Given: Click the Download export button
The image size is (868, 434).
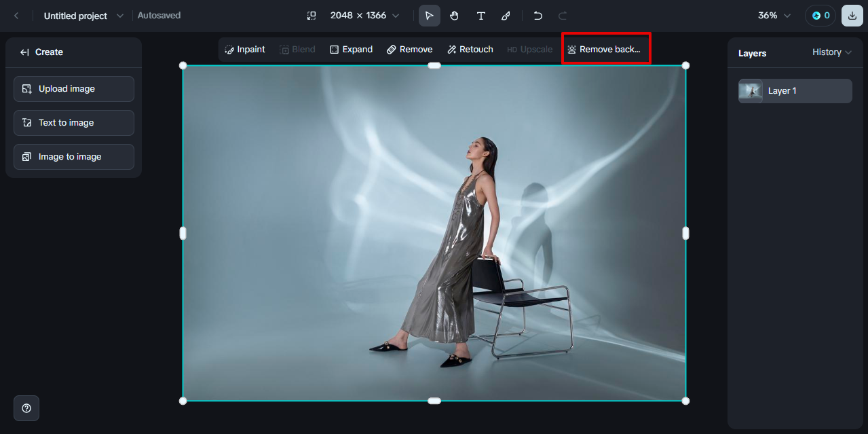Looking at the screenshot, I should click(x=852, y=16).
